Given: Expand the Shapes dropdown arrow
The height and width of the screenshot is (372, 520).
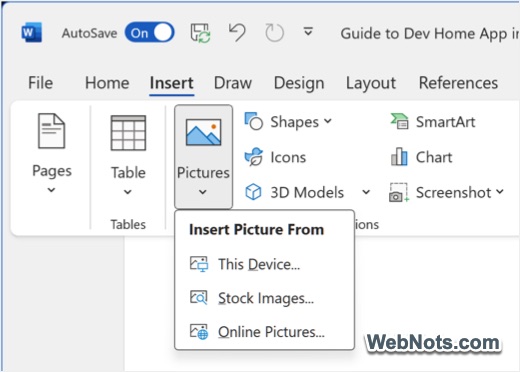Looking at the screenshot, I should click(x=328, y=121).
